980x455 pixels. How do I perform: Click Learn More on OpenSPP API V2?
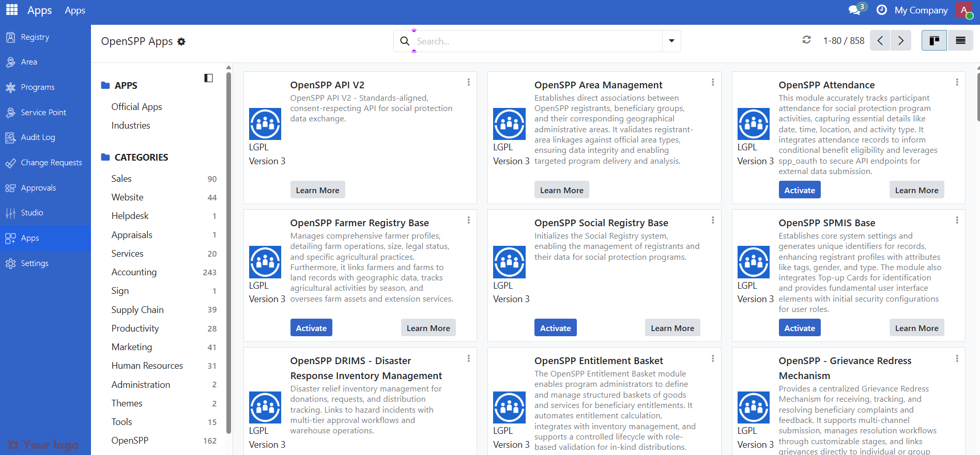coord(317,190)
